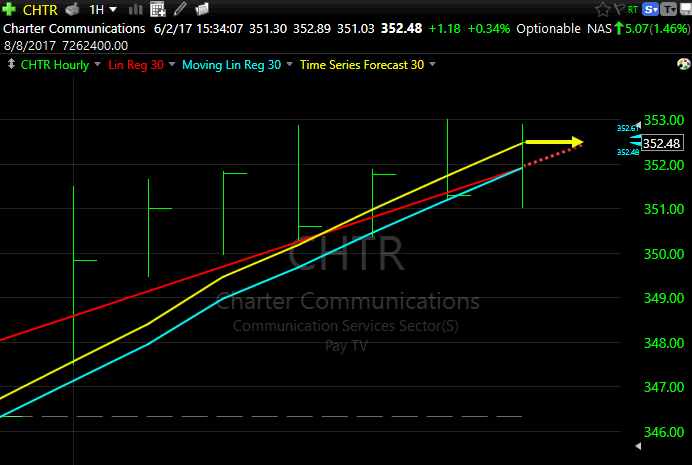
Task: Click the 352.48 current price box
Action: click(662, 143)
